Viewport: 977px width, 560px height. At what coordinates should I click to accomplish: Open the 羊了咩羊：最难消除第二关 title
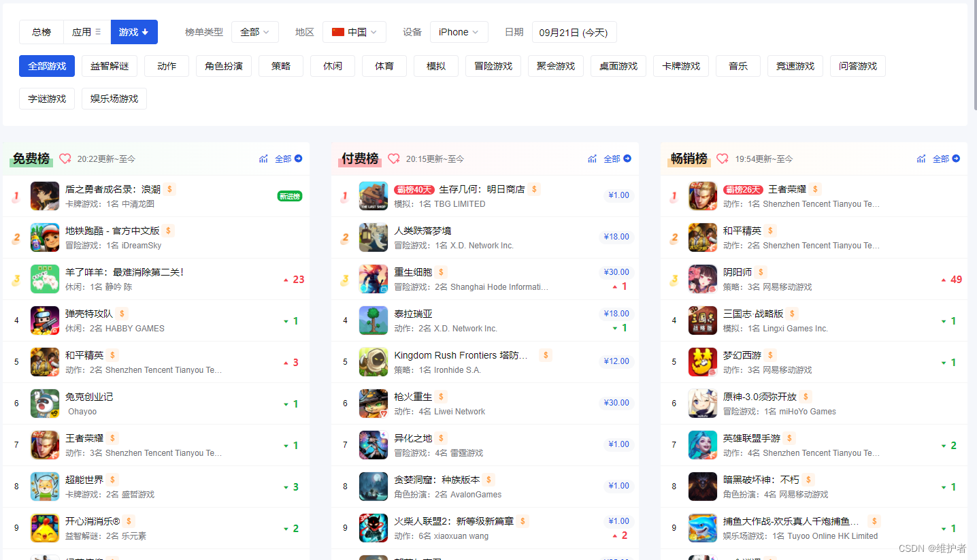[x=125, y=272]
